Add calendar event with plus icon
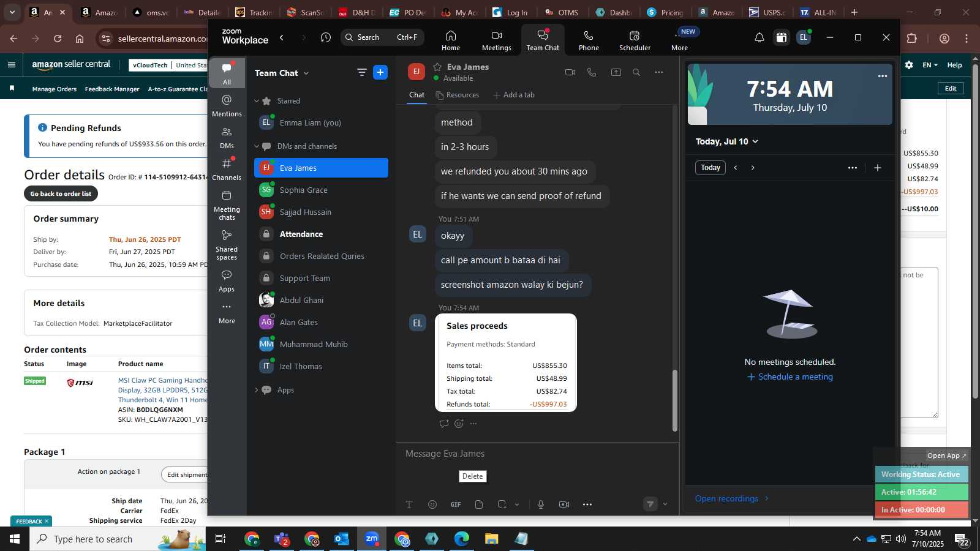This screenshot has width=980, height=551. click(x=878, y=168)
